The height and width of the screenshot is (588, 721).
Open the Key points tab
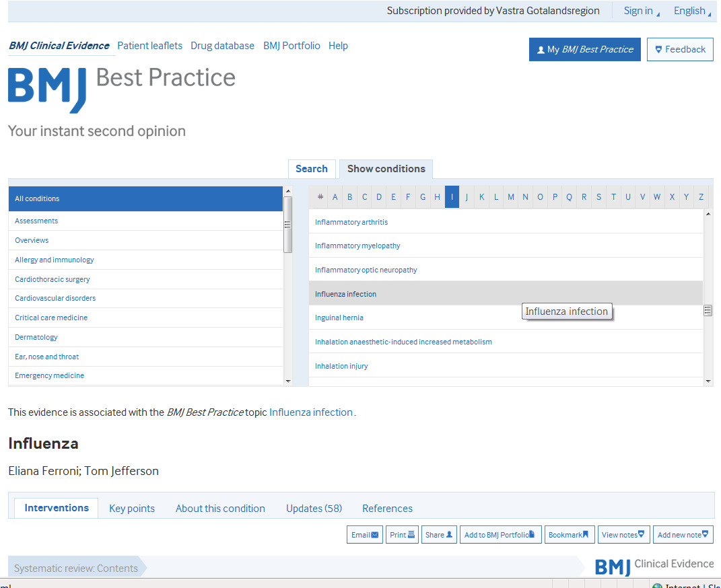tap(132, 509)
